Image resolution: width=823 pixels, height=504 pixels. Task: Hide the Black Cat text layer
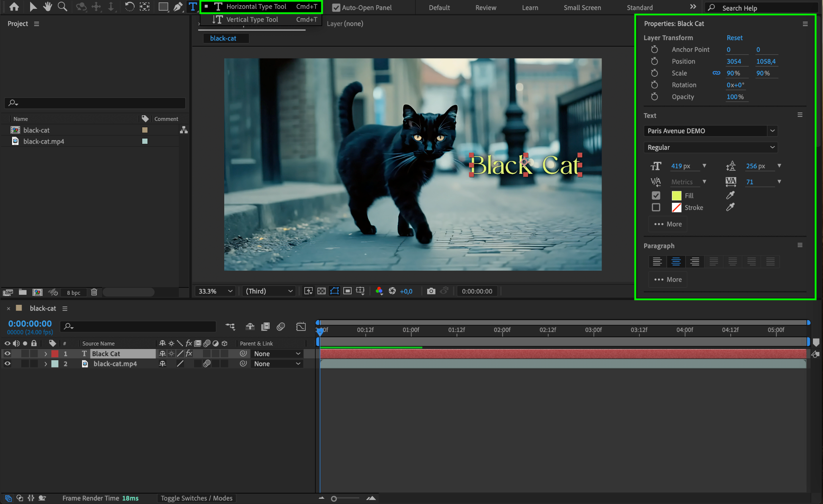coord(7,353)
